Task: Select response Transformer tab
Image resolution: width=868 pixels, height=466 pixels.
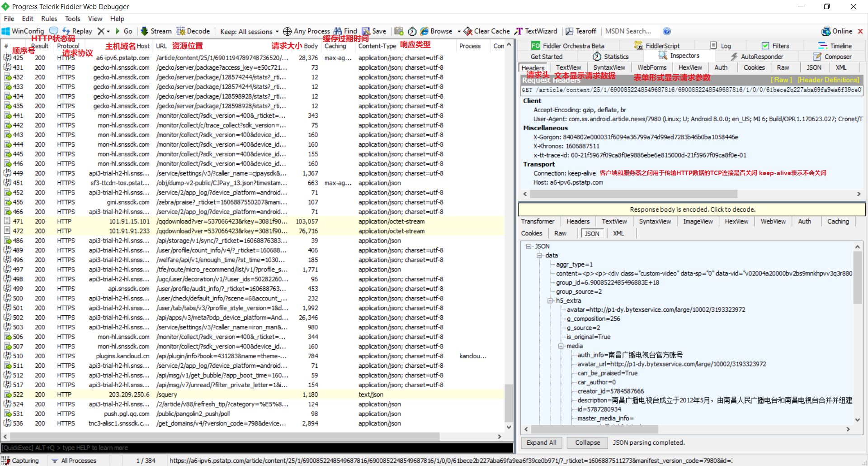Action: point(538,221)
